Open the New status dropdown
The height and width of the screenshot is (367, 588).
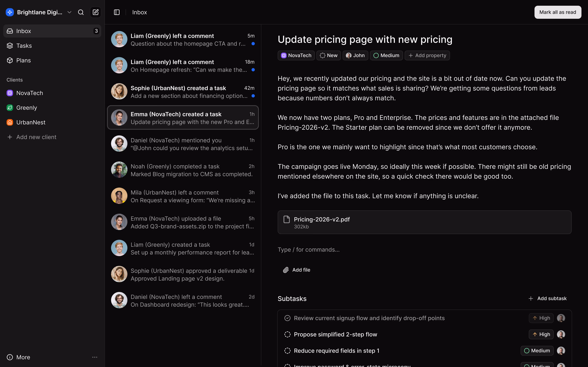coord(328,55)
